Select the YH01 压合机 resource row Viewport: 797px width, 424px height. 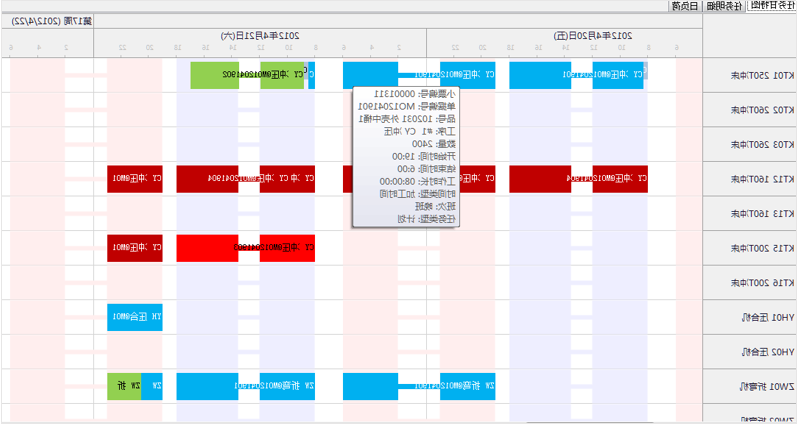[x=750, y=317]
